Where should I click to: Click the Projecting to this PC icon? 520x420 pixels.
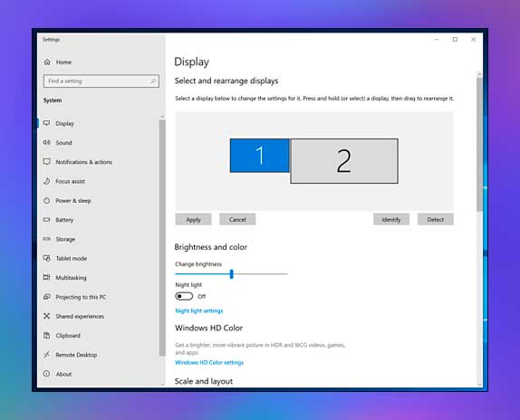click(x=47, y=297)
